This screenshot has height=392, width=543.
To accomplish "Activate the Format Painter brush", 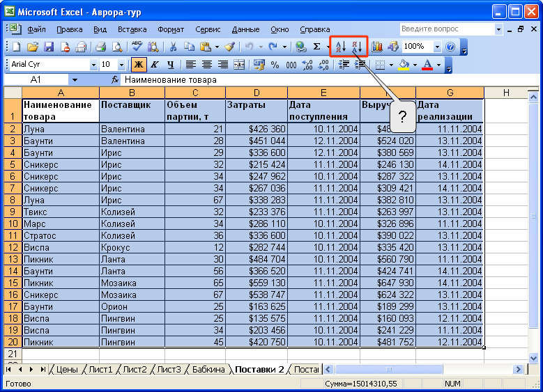I will [x=230, y=47].
